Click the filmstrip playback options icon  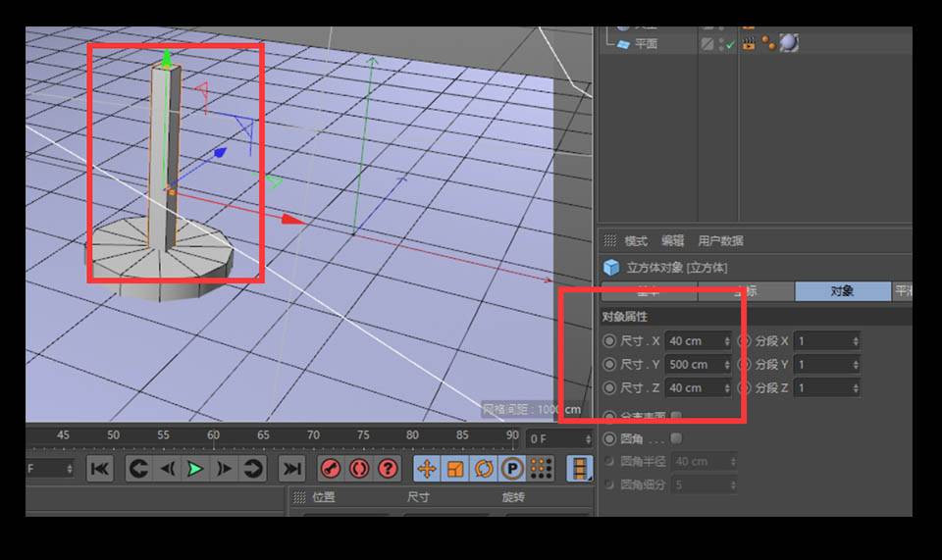pos(580,469)
